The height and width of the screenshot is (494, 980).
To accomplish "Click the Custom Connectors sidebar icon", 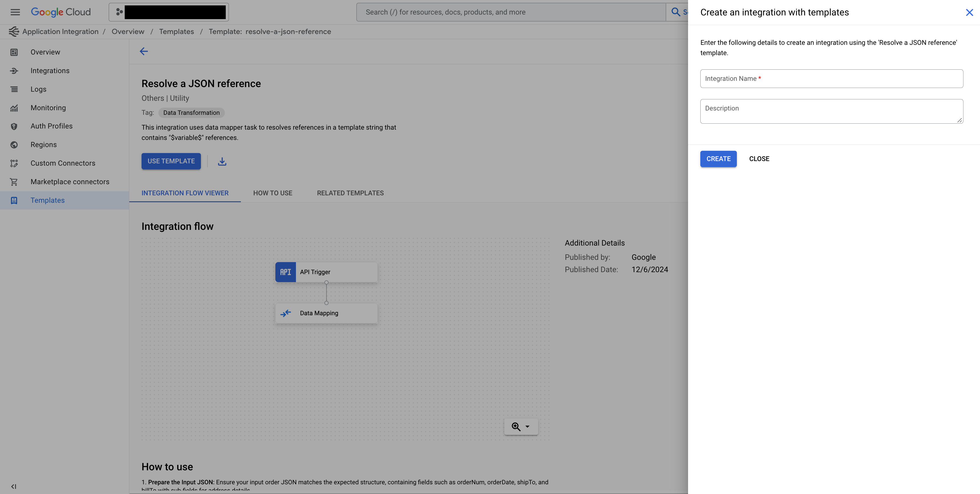I will tap(14, 163).
